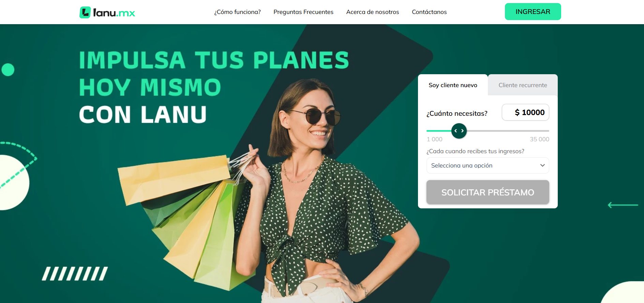644x303 pixels.
Task: Click the INGRESAR button
Action: click(x=533, y=12)
